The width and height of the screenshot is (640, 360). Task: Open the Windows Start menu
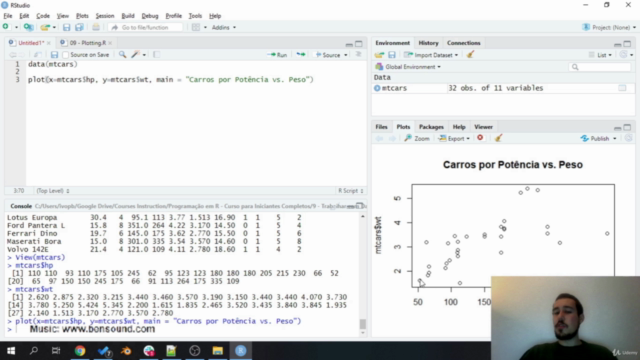coord(11,351)
